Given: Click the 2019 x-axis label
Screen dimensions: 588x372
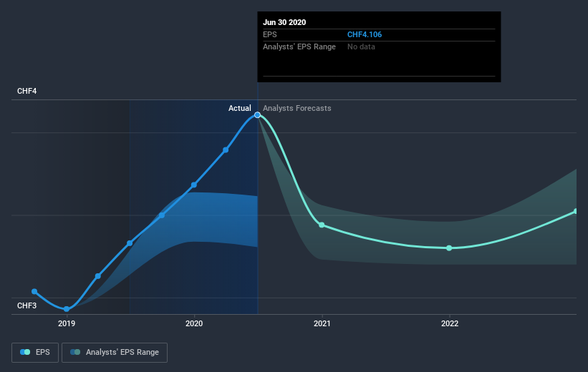Looking at the screenshot, I should [x=67, y=323].
